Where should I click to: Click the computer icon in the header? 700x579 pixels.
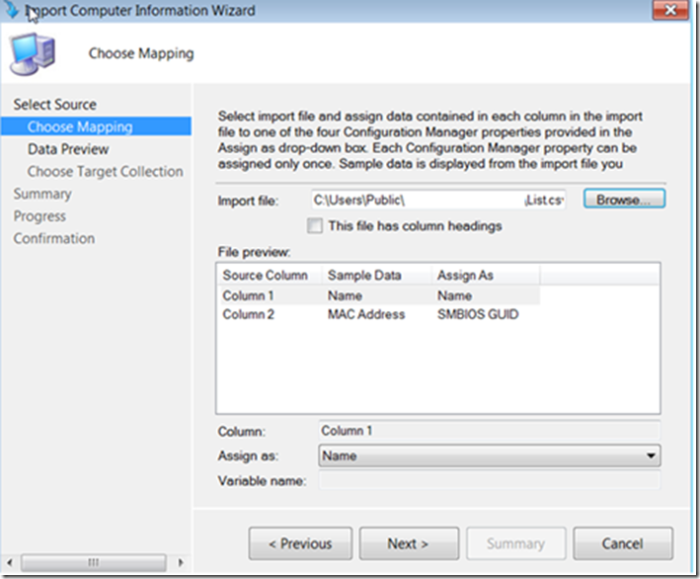coord(33,53)
